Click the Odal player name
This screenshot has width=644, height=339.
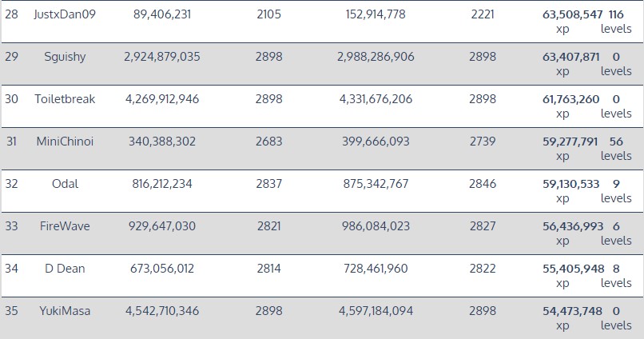click(65, 184)
